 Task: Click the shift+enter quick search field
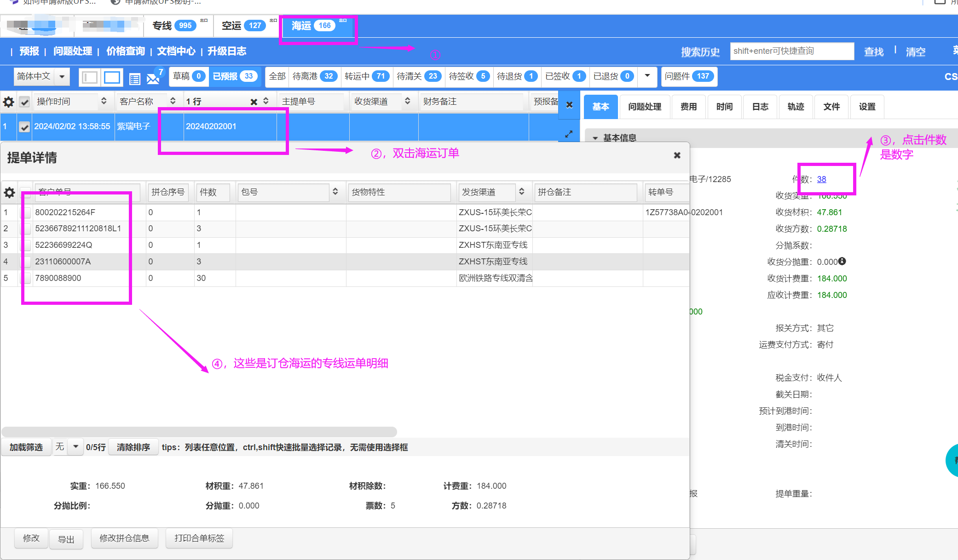coord(791,51)
